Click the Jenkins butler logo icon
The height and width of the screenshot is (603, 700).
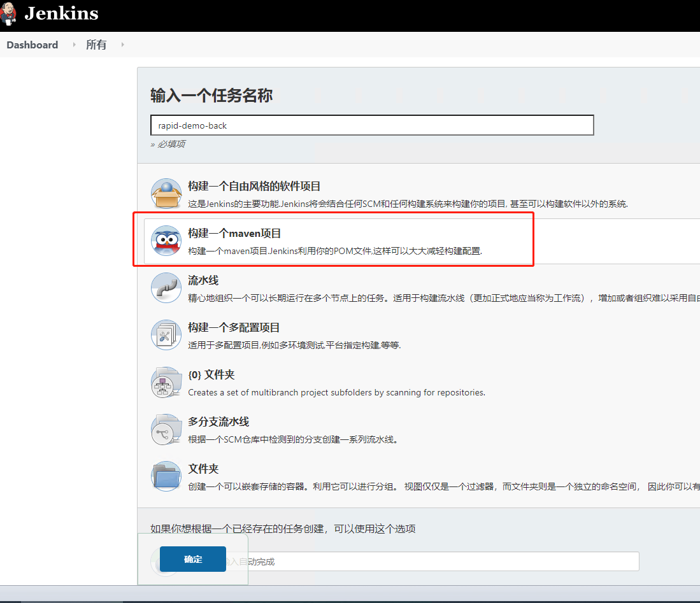[8, 13]
